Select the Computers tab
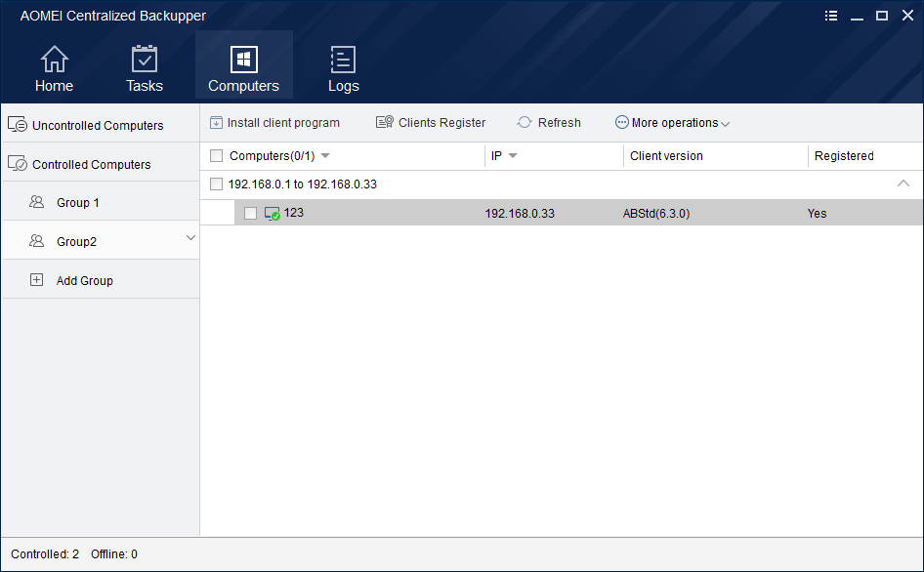 pyautogui.click(x=244, y=64)
